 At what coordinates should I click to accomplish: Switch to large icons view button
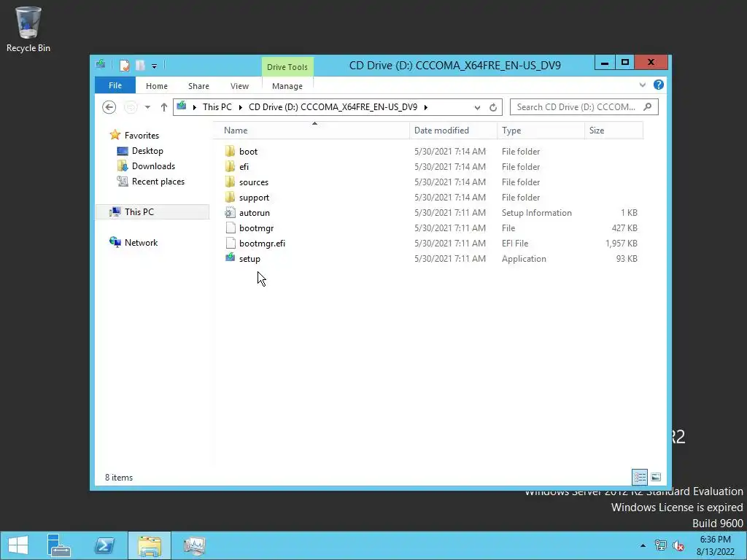656,477
